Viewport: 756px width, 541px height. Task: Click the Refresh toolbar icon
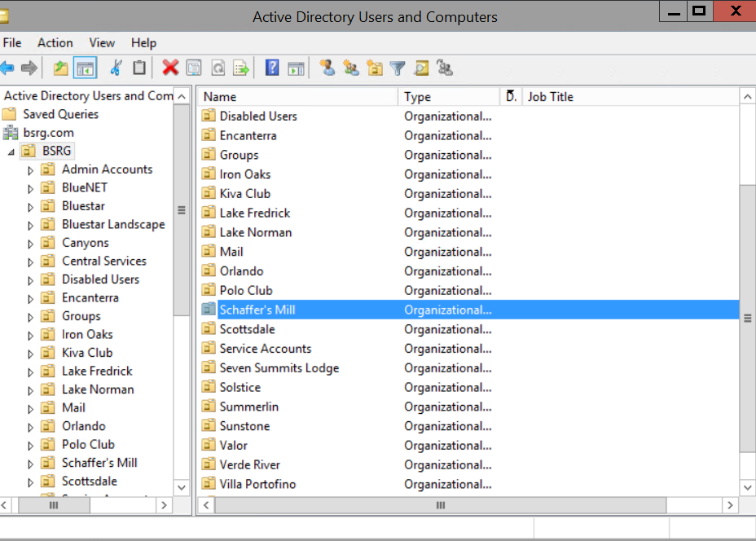(218, 68)
